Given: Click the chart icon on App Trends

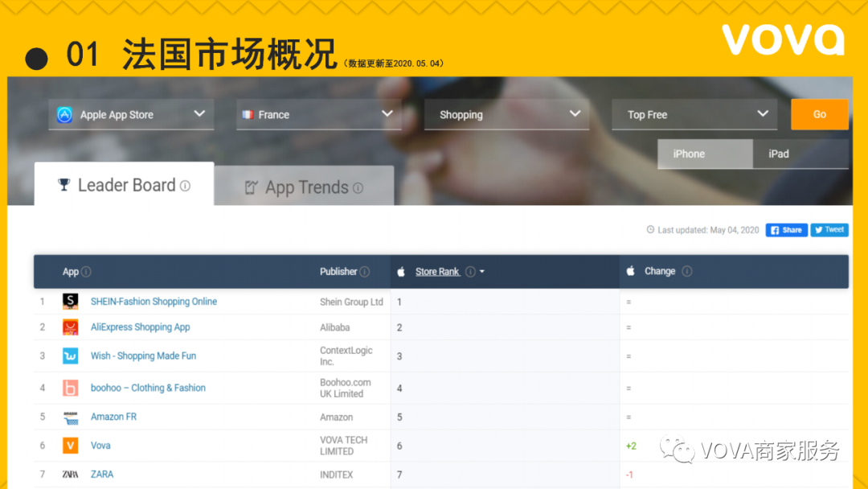Looking at the screenshot, I should (x=252, y=187).
